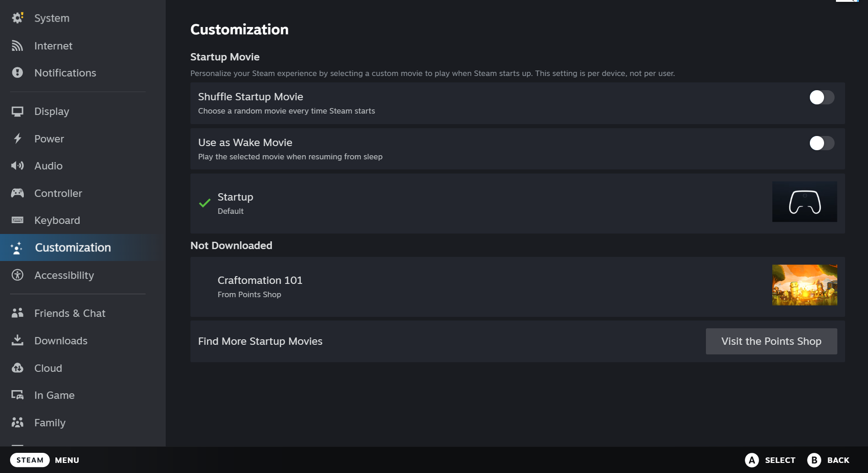The height and width of the screenshot is (473, 868).
Task: Click the green checkmark beside Startup
Action: coord(205,203)
